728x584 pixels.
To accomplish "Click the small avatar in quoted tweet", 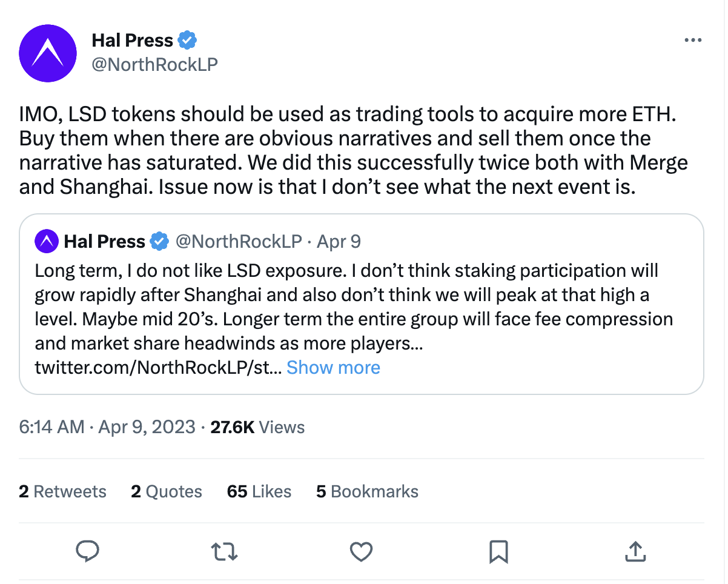I will (x=47, y=241).
